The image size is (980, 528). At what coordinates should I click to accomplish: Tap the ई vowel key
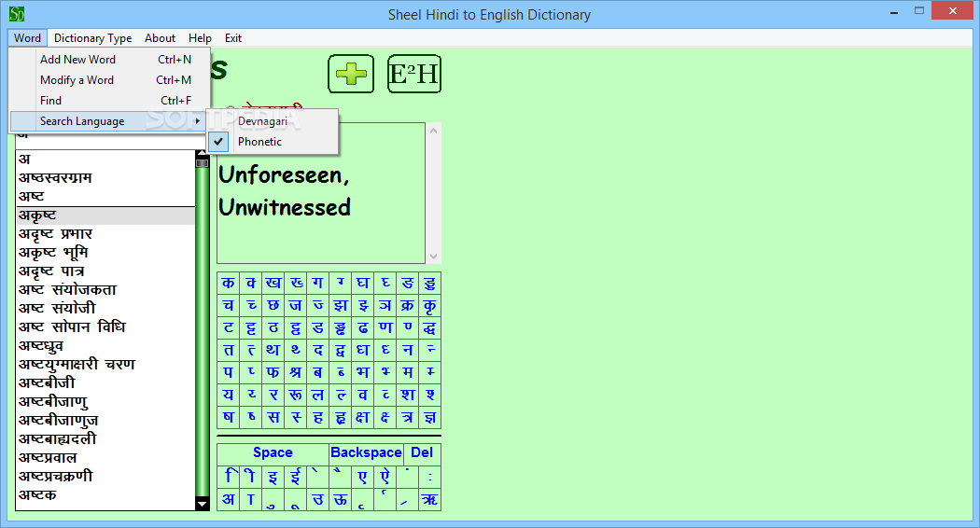(x=296, y=478)
